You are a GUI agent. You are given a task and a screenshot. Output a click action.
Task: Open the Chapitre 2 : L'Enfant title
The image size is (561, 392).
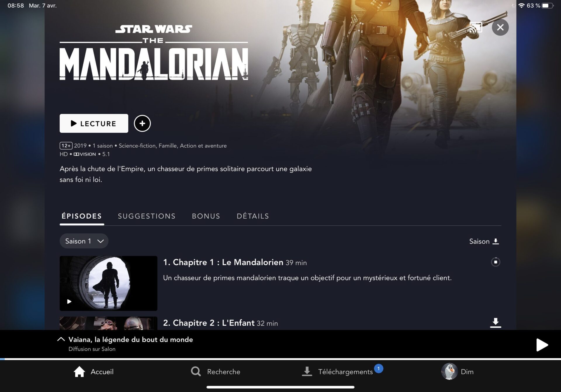(x=209, y=323)
